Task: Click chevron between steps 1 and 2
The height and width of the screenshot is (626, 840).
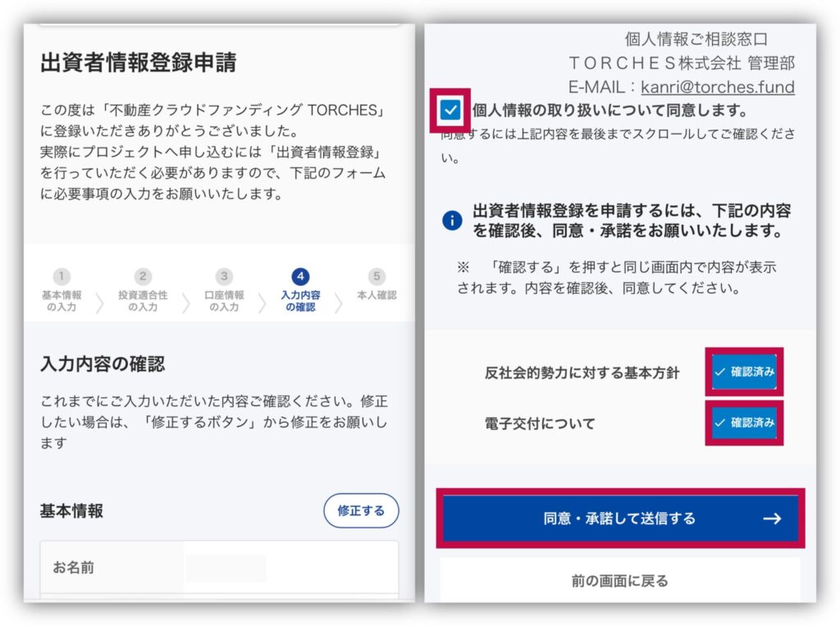Action: coord(99,302)
